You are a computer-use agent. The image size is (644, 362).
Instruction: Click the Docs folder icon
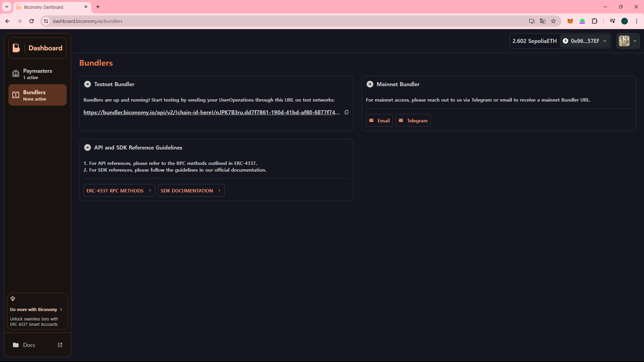click(x=16, y=345)
